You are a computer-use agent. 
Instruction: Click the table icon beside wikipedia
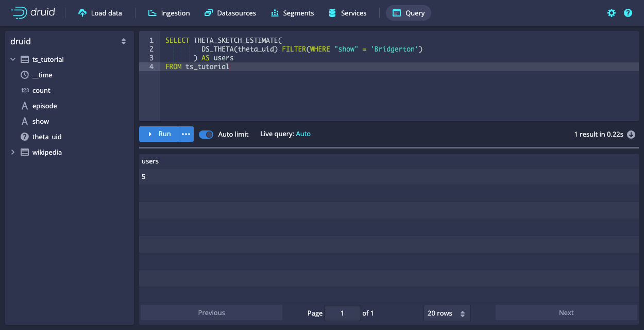(24, 152)
